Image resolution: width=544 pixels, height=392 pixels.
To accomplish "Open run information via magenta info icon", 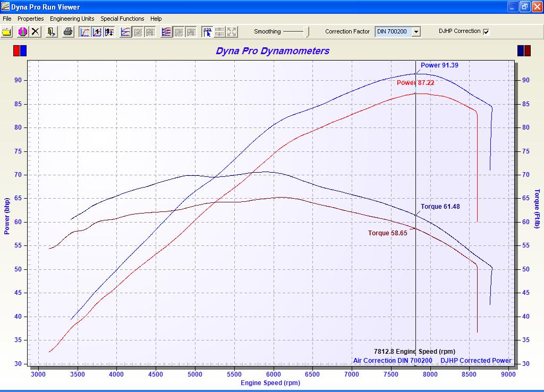I will pos(22,32).
